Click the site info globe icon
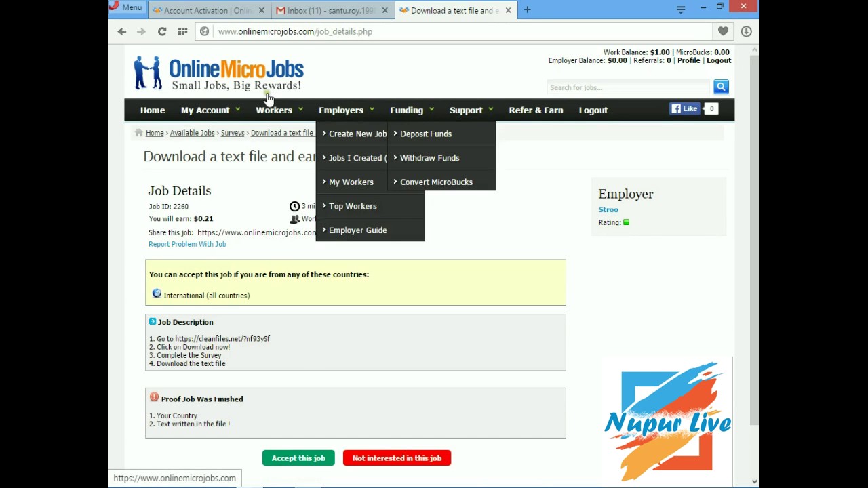The width and height of the screenshot is (868, 488). (204, 31)
